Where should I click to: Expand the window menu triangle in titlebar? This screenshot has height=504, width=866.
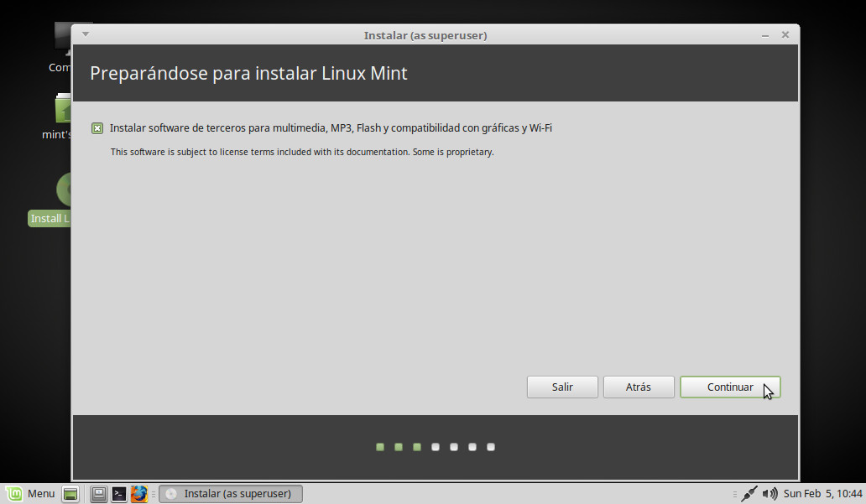pyautogui.click(x=84, y=34)
